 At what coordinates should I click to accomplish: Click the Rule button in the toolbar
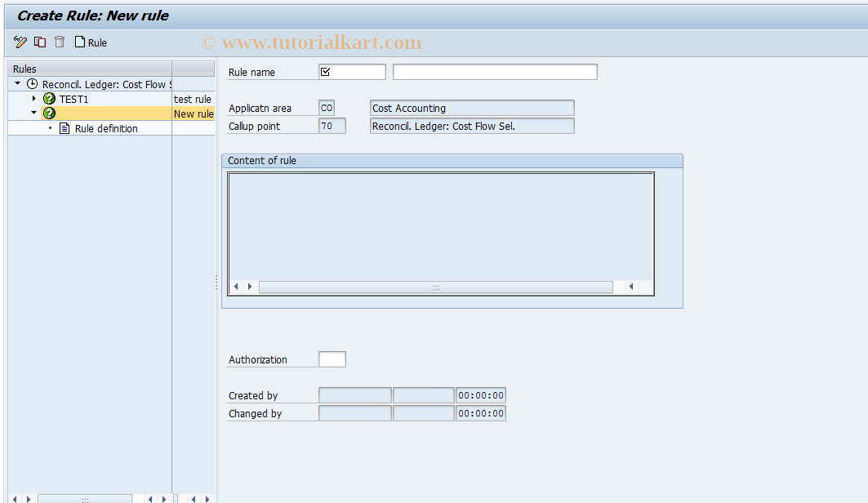(x=91, y=42)
